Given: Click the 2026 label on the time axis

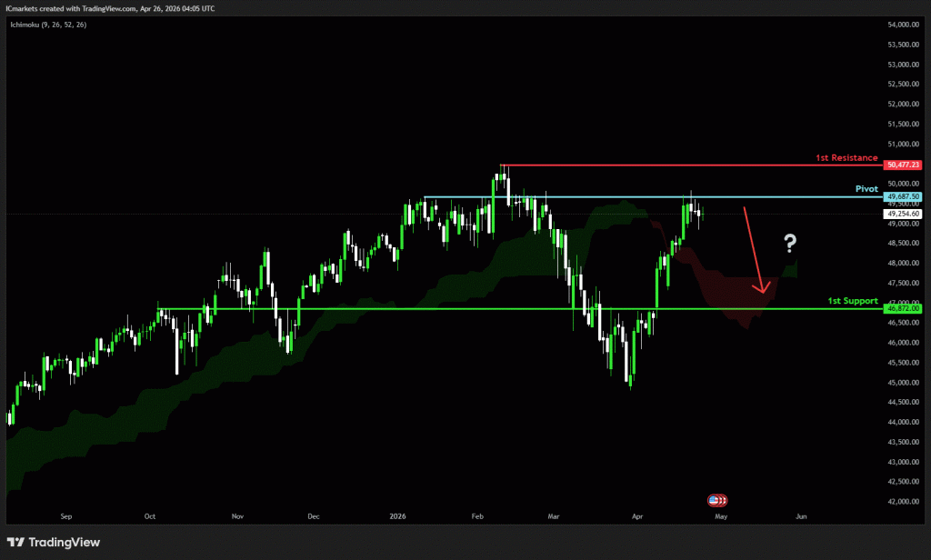Looking at the screenshot, I should (396, 516).
